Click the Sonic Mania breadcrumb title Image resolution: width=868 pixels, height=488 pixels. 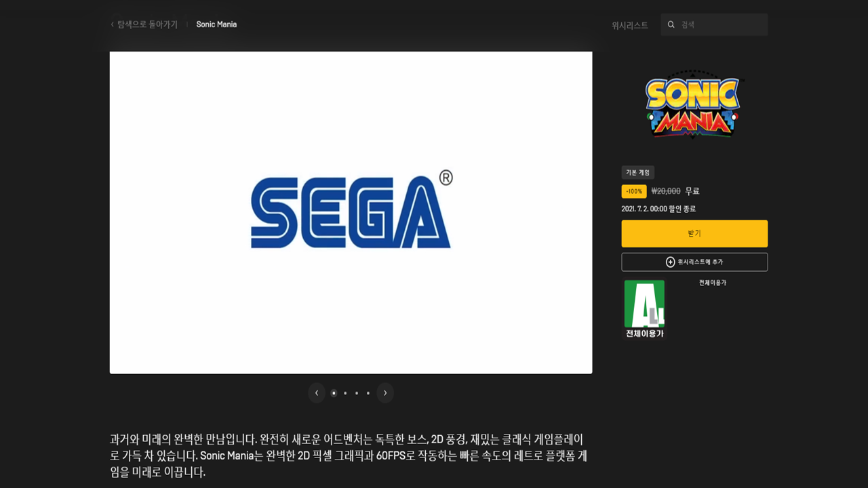point(216,24)
